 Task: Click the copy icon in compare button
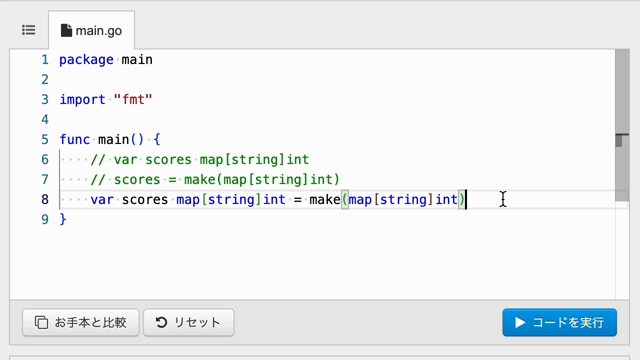[x=41, y=322]
